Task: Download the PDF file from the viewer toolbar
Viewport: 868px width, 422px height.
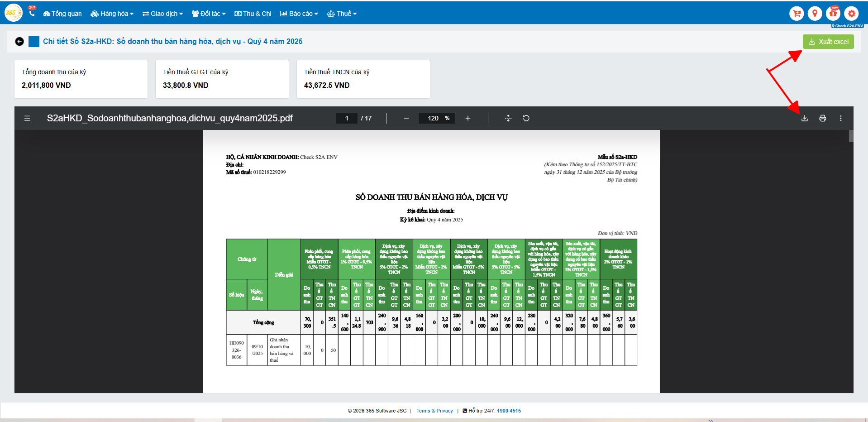Action: [x=804, y=118]
